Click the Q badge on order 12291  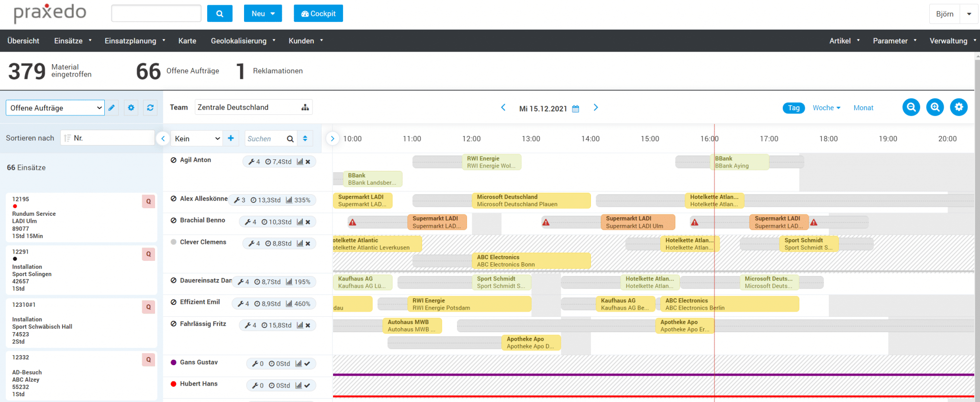click(x=148, y=254)
